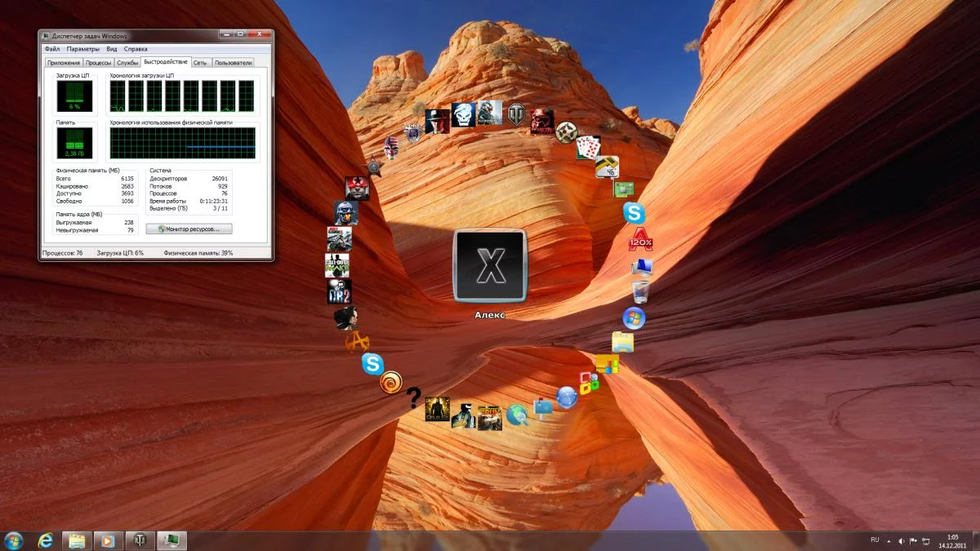Expand the hidden tray icons arrow
The image size is (980, 551).
(889, 540)
